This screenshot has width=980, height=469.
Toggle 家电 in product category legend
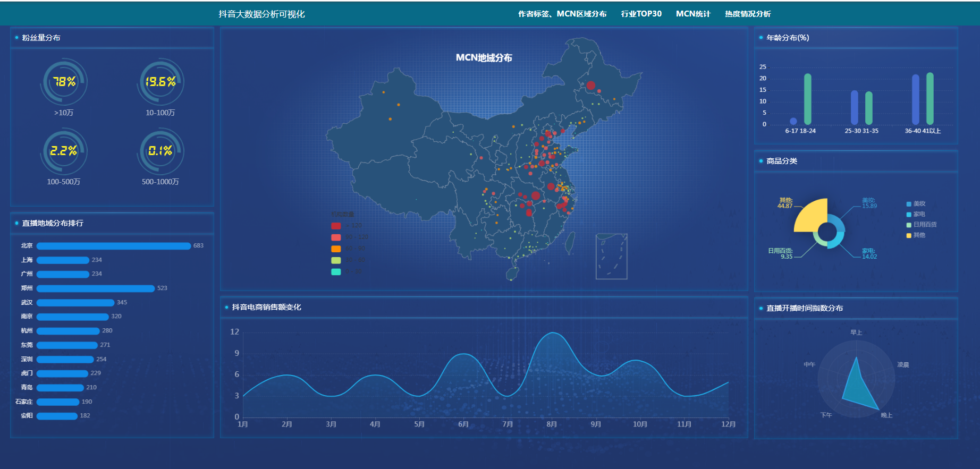[x=916, y=215]
